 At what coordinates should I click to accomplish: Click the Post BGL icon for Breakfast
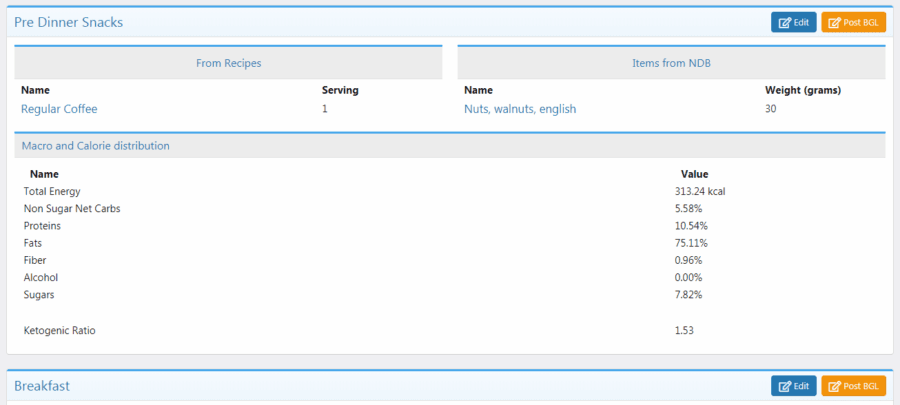(835, 386)
